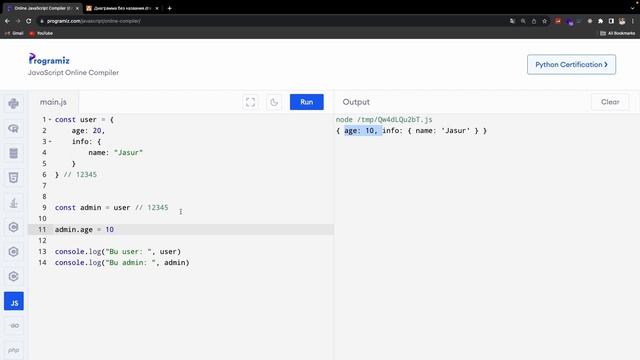The image size is (640, 360).
Task: Switch to the Online JavaScript Compiler tab
Action: 41,8
